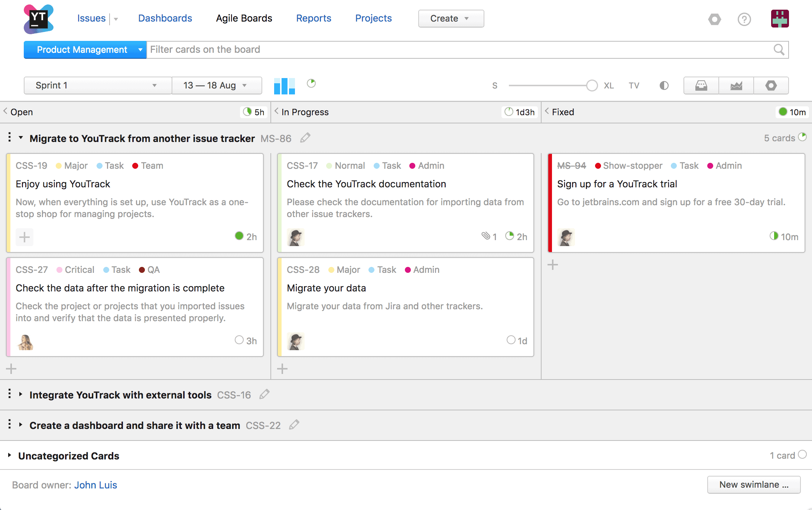
Task: Click the edit pencil next to MS-86
Action: coord(305,138)
